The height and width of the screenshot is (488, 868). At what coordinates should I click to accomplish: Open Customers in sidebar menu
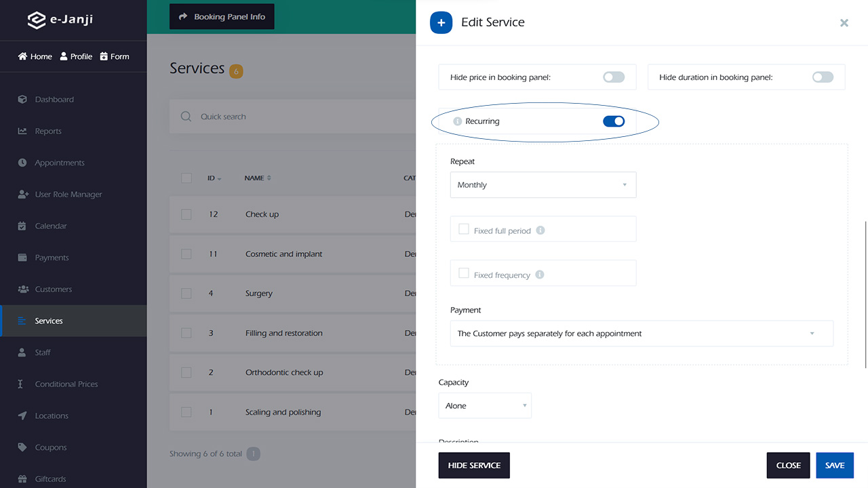[53, 289]
